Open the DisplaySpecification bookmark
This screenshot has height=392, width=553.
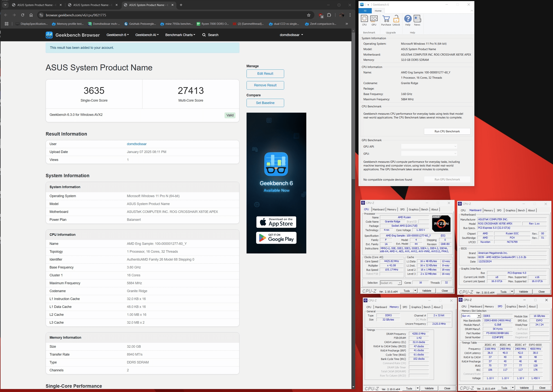(x=31, y=24)
